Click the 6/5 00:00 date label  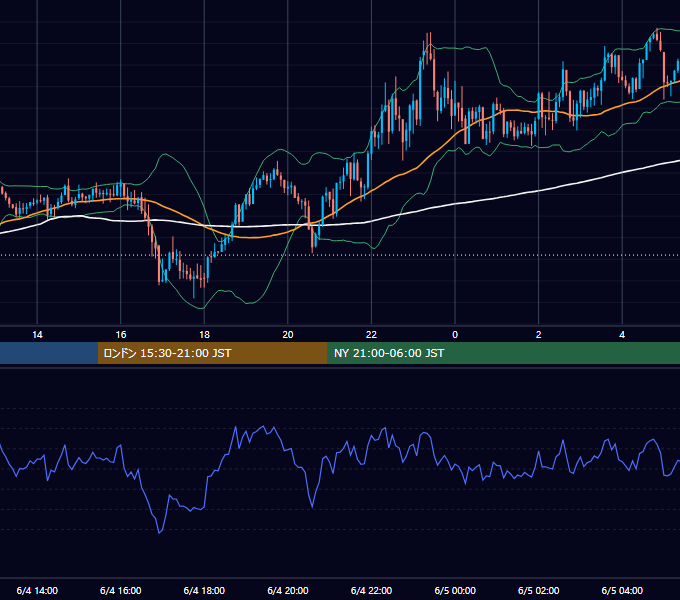point(455,590)
